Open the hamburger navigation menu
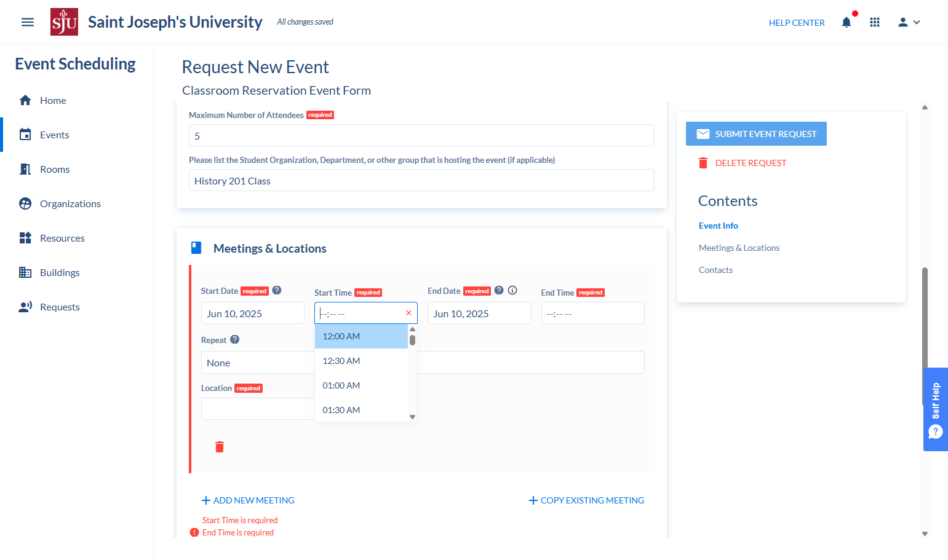The width and height of the screenshot is (948, 560). click(28, 22)
